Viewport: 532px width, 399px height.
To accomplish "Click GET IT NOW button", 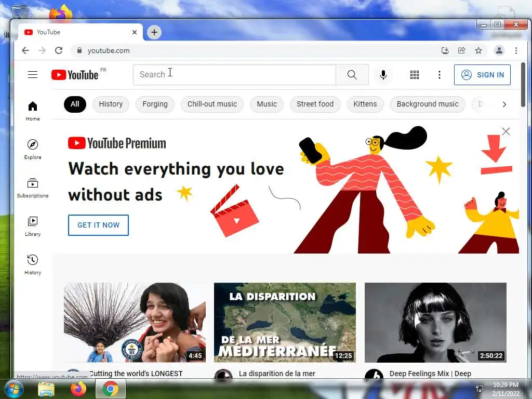I will pyautogui.click(x=98, y=225).
